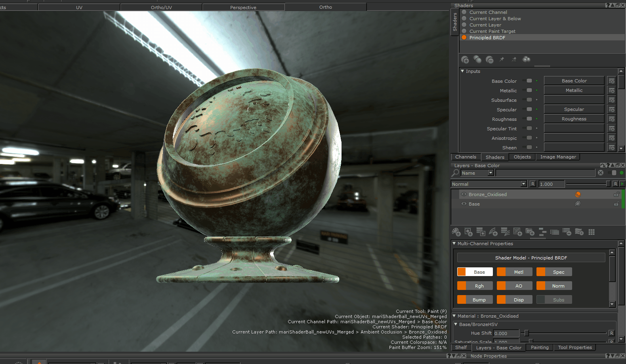Open the Roughness channel selector
Viewport: 626px width, 364px height.
pyautogui.click(x=574, y=119)
